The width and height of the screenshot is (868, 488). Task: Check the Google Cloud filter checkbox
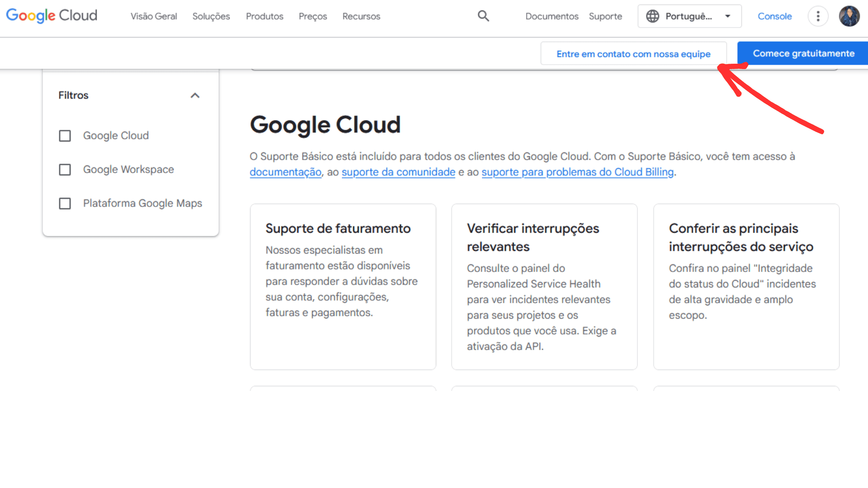[x=65, y=136]
